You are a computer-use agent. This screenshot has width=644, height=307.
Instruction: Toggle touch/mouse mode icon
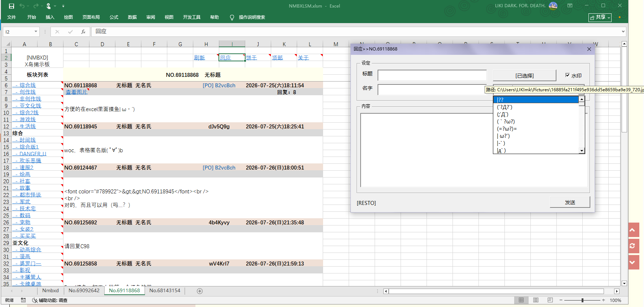point(49,6)
